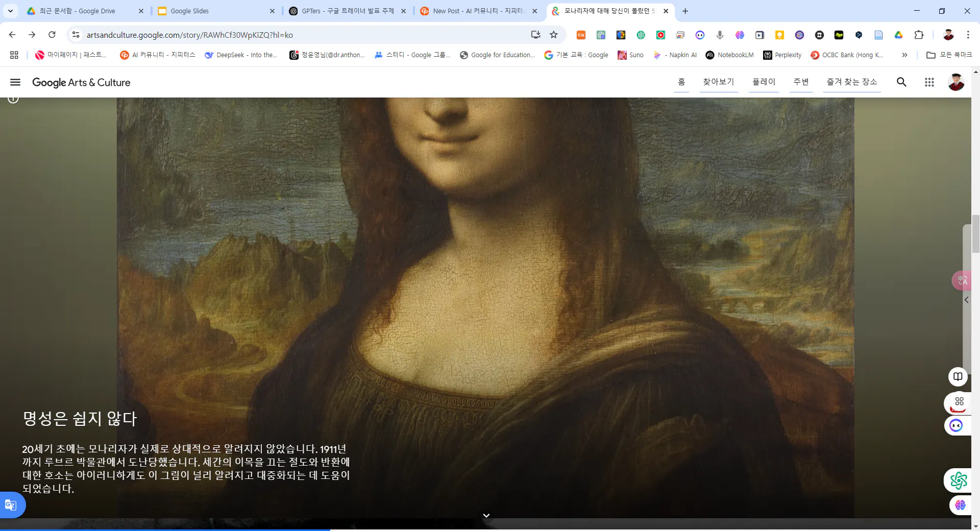This screenshot has width=980, height=531.
Task: Click the Google Keep yellow extension icon
Action: [x=779, y=35]
